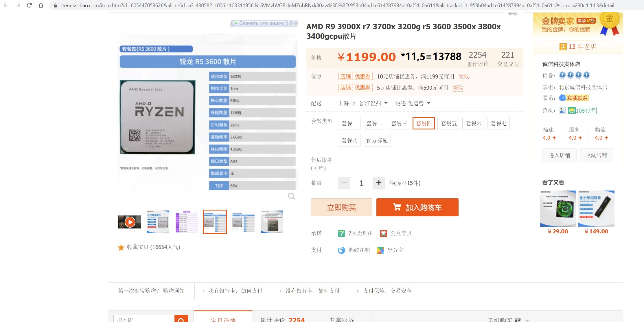Click the favorite star icon (收藏宝贝)
The width and height of the screenshot is (644, 322).
[121, 247]
